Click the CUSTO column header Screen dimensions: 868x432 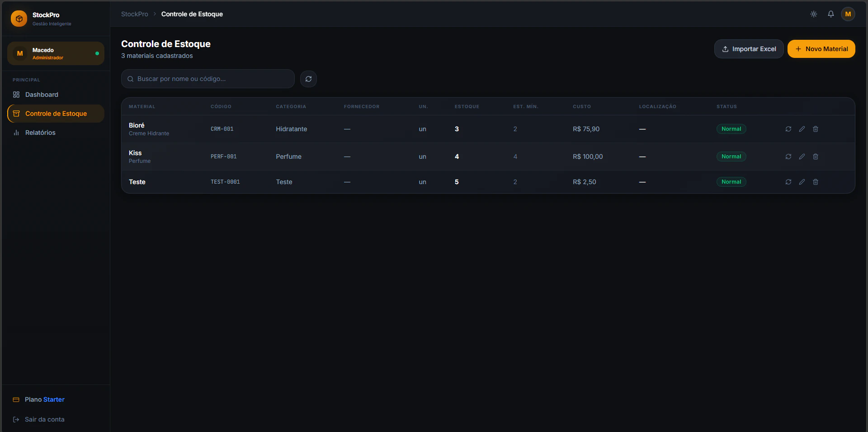[582, 107]
